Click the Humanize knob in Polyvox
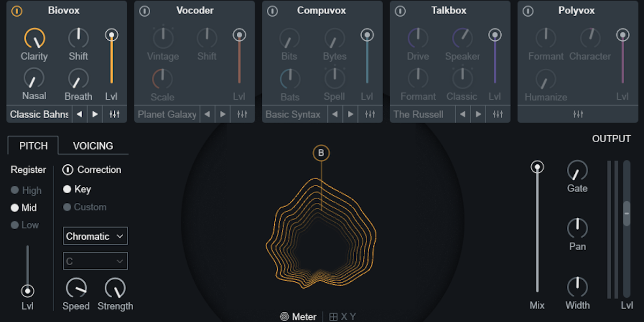Image resolution: width=644 pixels, height=322 pixels. tap(545, 80)
